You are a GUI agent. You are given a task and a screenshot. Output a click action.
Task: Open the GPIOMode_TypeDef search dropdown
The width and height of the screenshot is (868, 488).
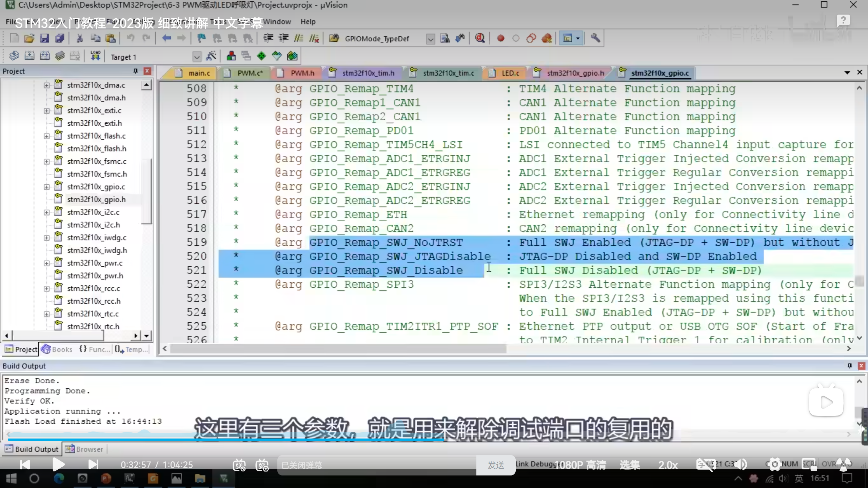(x=430, y=39)
